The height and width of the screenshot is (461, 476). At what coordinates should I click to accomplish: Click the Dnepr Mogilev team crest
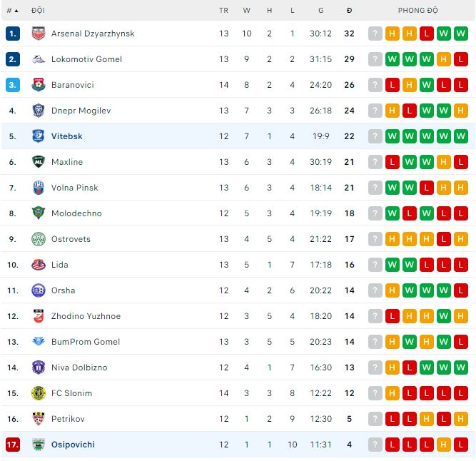pos(39,111)
